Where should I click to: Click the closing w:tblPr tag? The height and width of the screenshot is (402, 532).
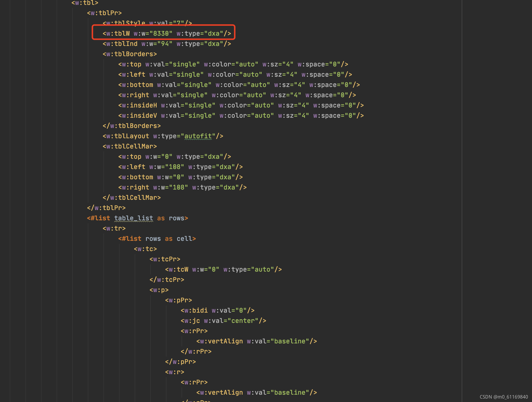point(106,208)
